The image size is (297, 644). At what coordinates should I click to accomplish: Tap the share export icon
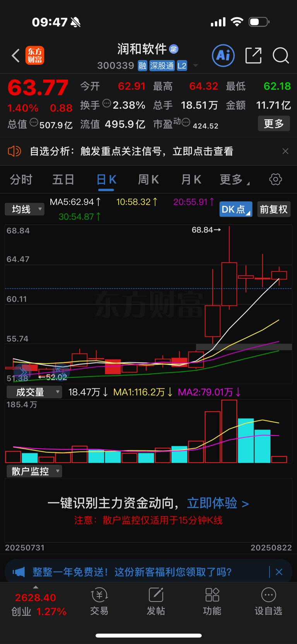pos(254,55)
